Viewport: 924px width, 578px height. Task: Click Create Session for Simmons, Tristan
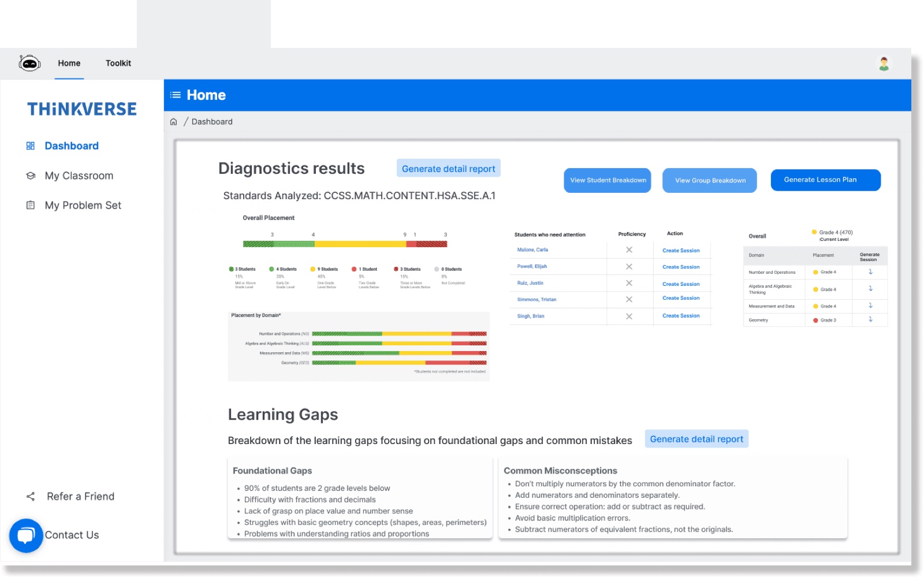[681, 298]
